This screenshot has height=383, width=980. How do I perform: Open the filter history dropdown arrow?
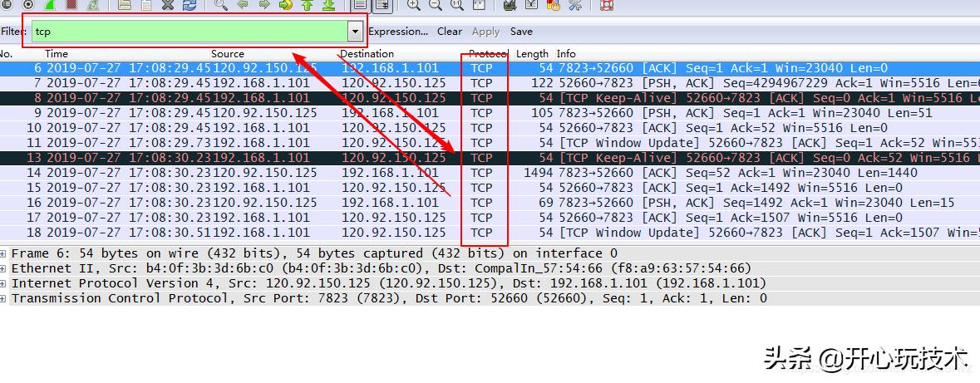point(356,32)
